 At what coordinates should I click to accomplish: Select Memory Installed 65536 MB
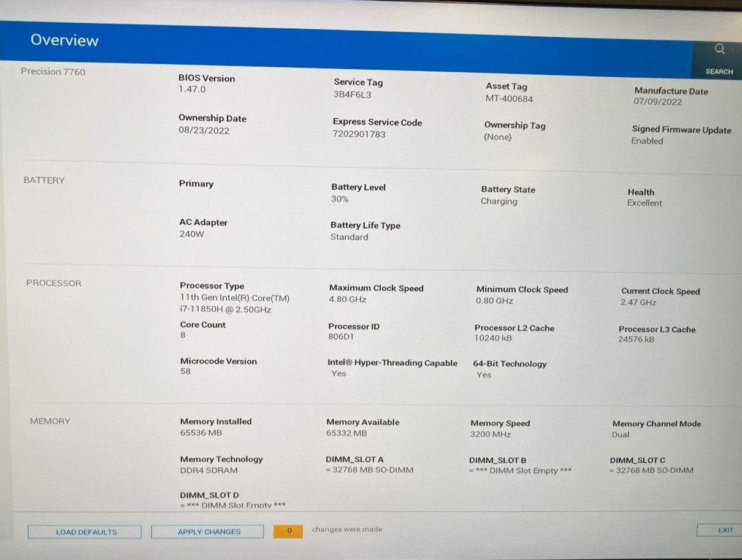201,433
